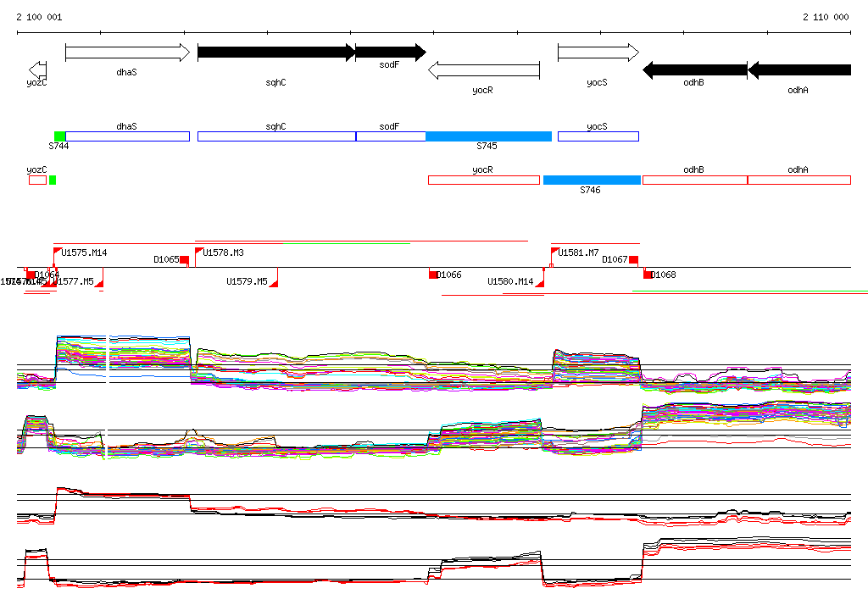The image size is (868, 605).
Task: Select the black odhB gene arrow
Action: pos(695,70)
